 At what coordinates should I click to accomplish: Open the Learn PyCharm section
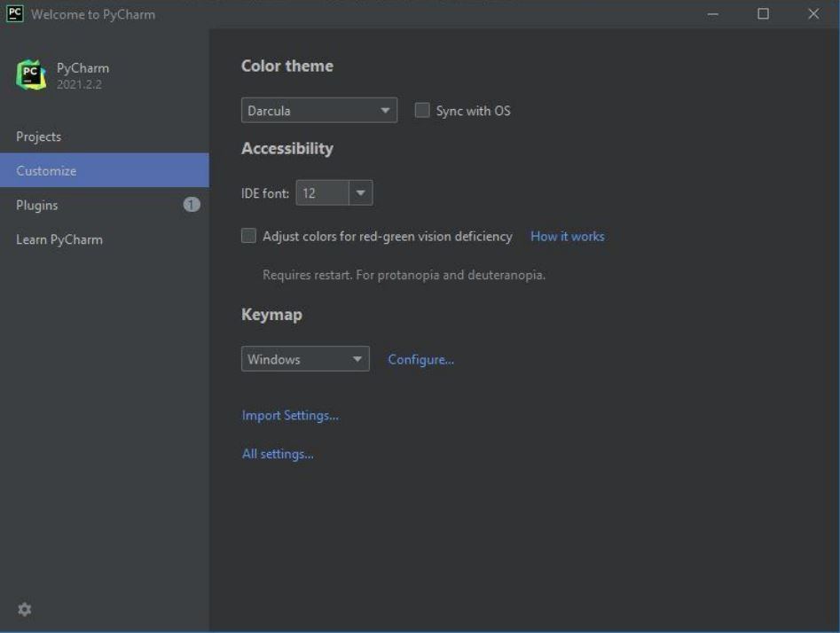click(x=60, y=239)
